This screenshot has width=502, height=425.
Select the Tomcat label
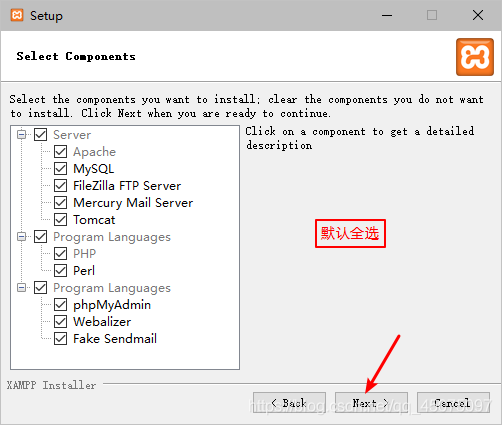click(x=94, y=220)
